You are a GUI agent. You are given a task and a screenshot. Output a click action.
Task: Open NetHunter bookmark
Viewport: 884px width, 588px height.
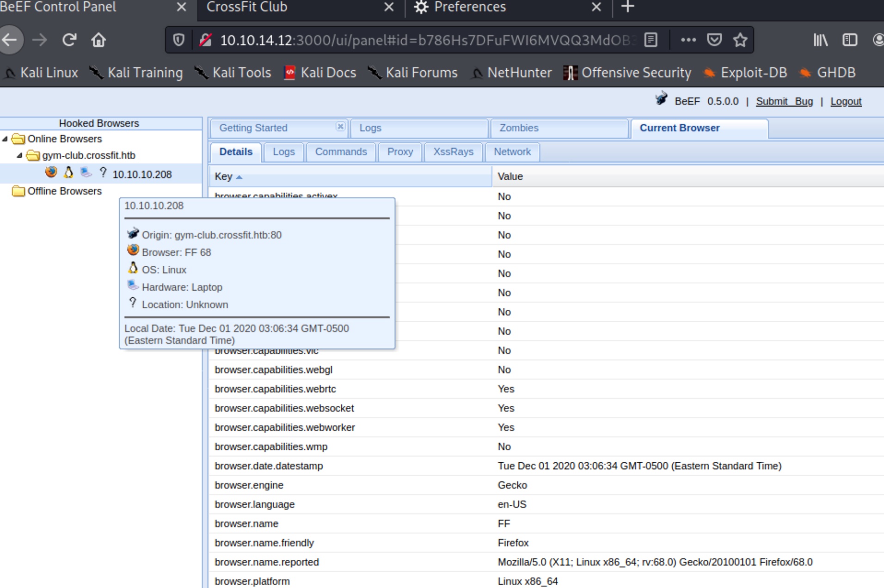click(511, 73)
